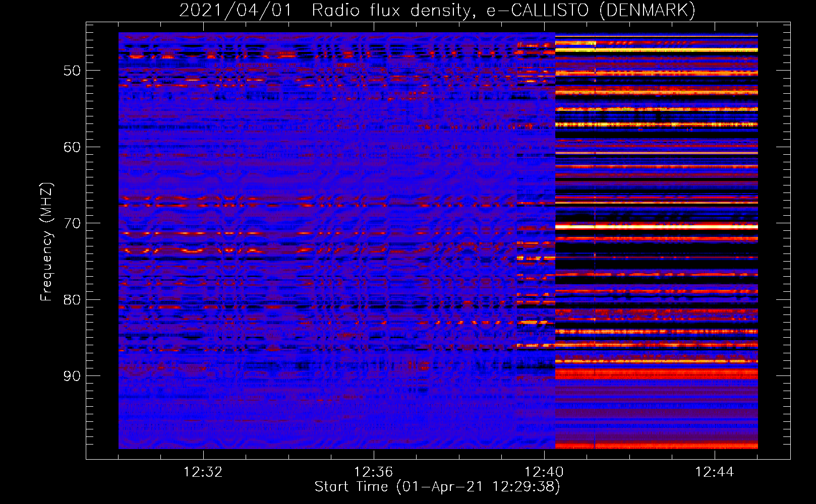Click the 12:36 time axis label

pyautogui.click(x=373, y=472)
